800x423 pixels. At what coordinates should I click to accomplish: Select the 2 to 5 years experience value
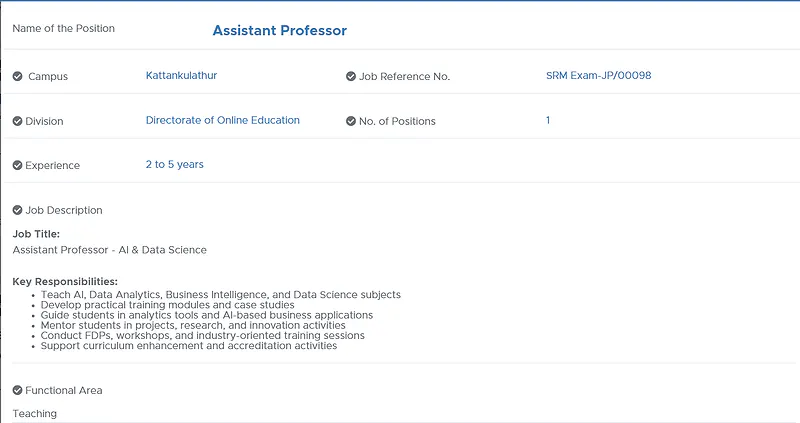click(174, 164)
